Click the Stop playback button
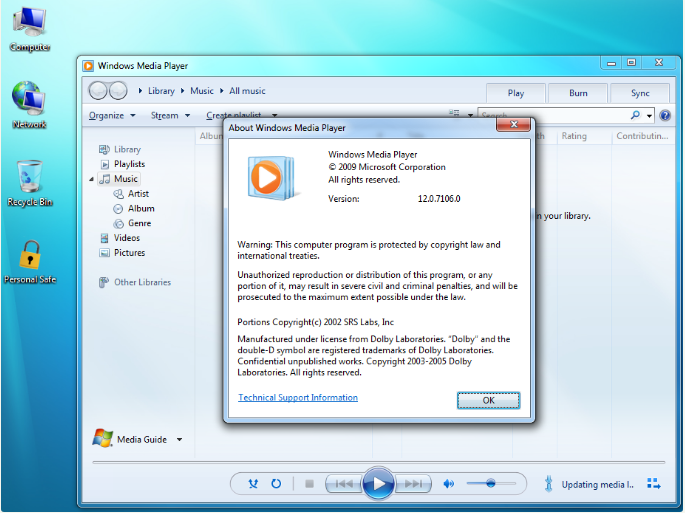This screenshot has width=685, height=513. (309, 484)
